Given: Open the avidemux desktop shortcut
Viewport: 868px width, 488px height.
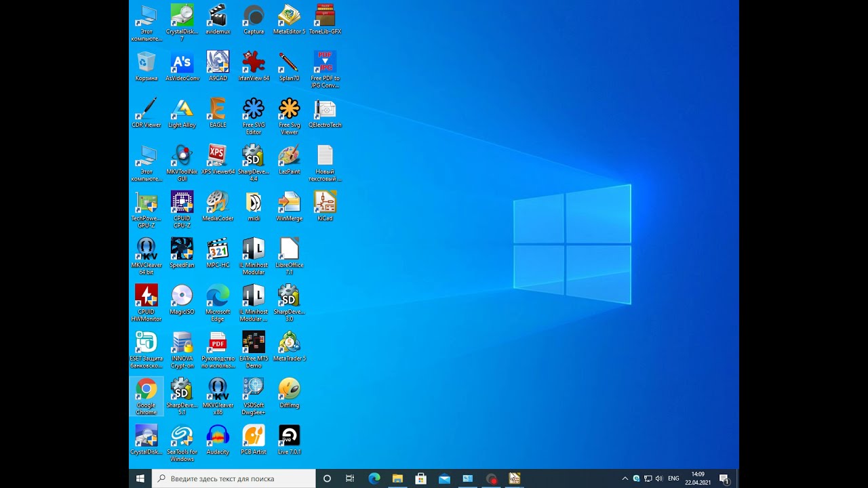Looking at the screenshot, I should pyautogui.click(x=218, y=20).
